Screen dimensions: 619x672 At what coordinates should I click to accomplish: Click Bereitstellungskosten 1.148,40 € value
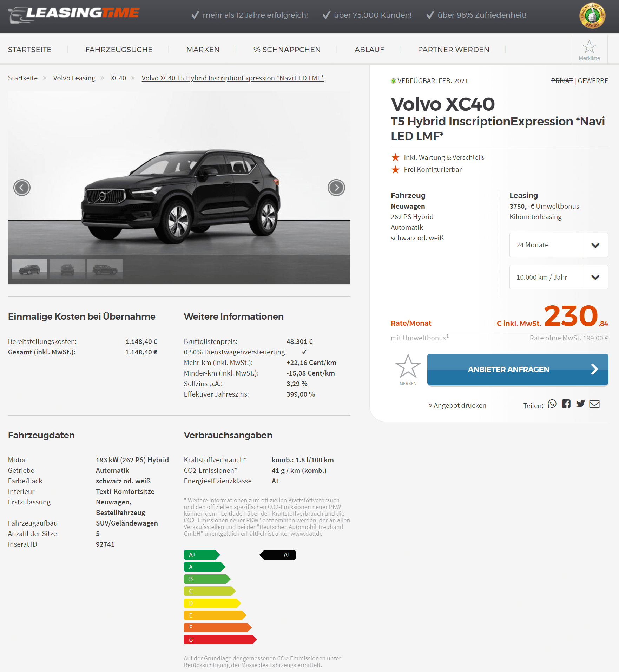141,341
